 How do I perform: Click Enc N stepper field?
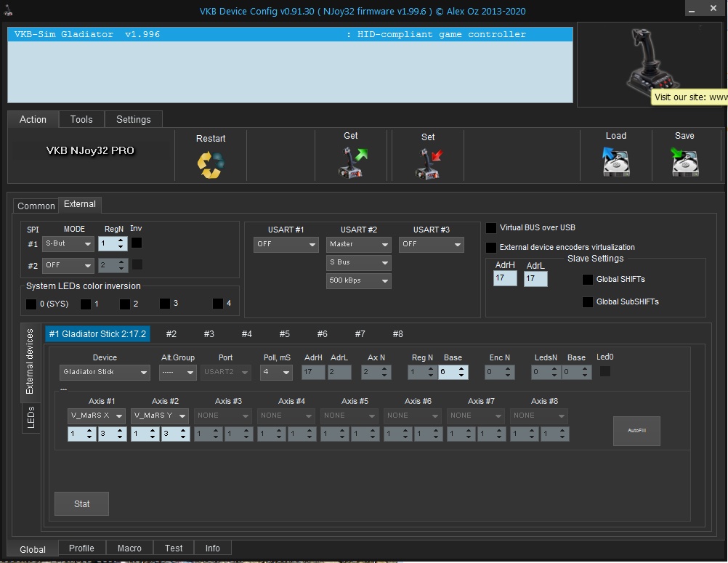pos(500,372)
